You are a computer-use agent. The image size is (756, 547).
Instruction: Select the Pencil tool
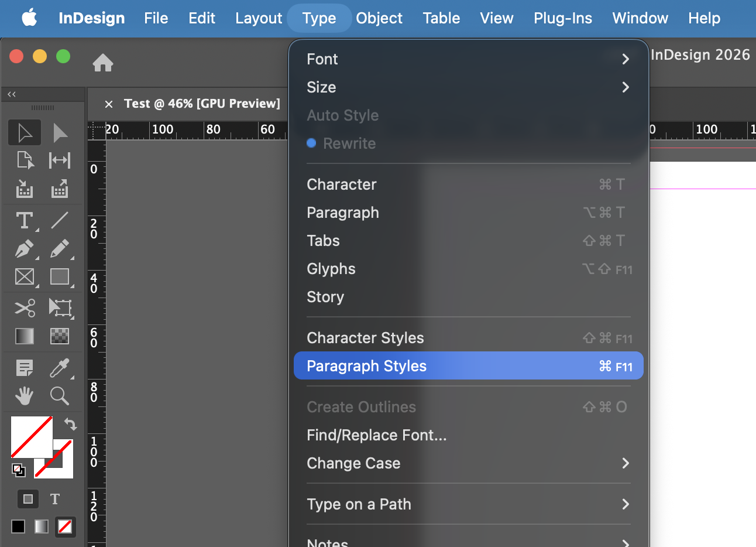click(x=60, y=249)
